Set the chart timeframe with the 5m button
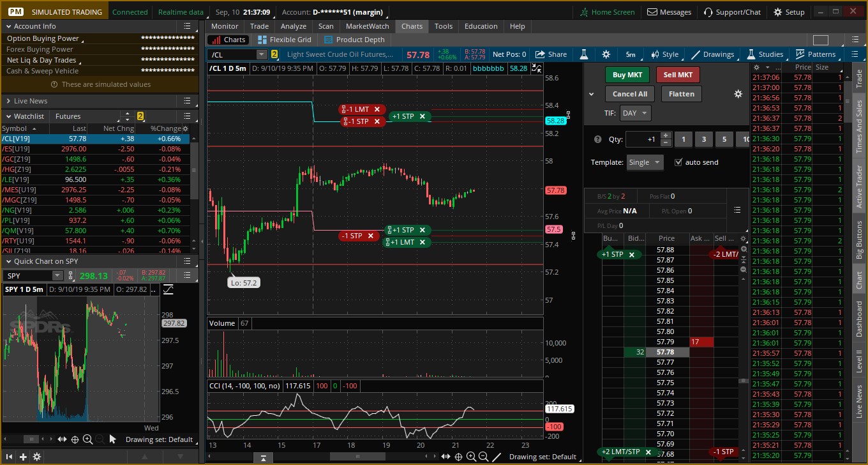 click(x=631, y=54)
